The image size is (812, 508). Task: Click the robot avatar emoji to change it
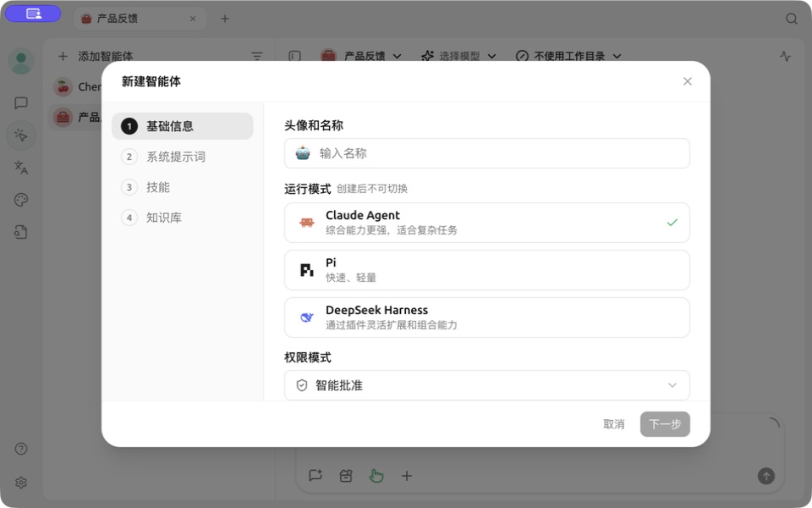pos(303,153)
